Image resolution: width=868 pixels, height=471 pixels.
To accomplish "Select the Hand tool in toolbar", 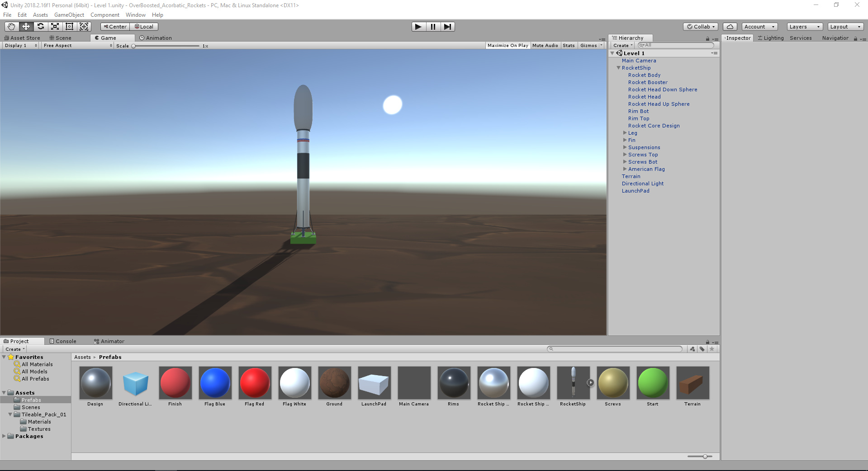I will [x=11, y=27].
